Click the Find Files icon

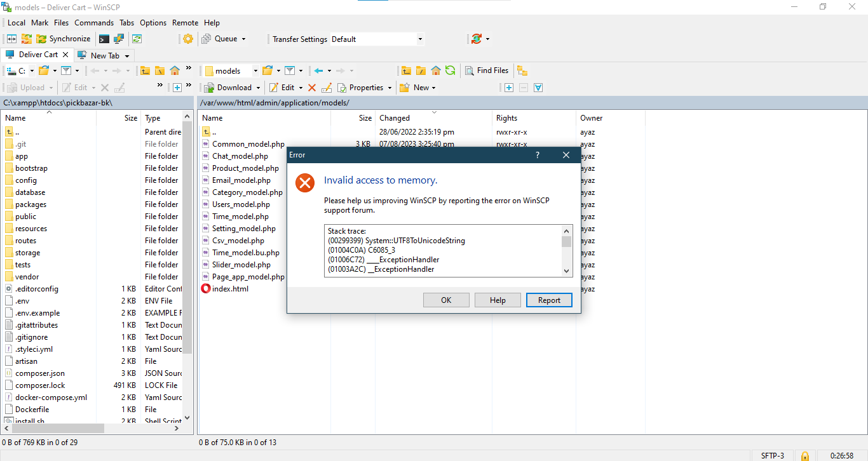click(487, 70)
